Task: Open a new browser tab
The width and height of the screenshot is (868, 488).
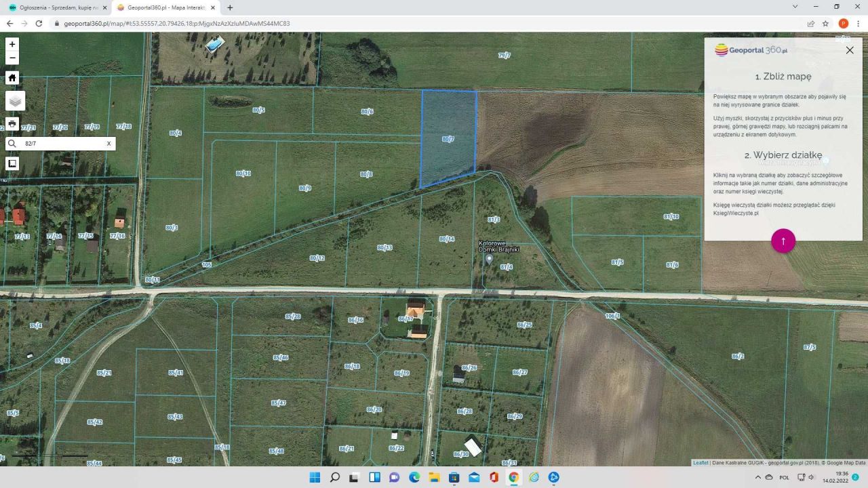Action: (230, 7)
